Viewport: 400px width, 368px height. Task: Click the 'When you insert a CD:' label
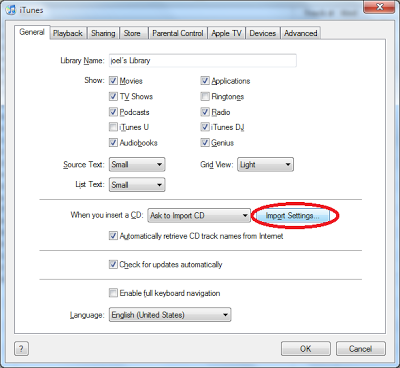107,215
